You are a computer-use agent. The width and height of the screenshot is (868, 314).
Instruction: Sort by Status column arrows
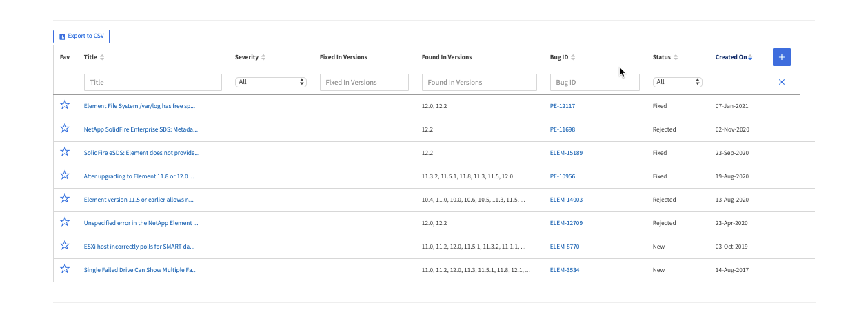[x=676, y=57]
